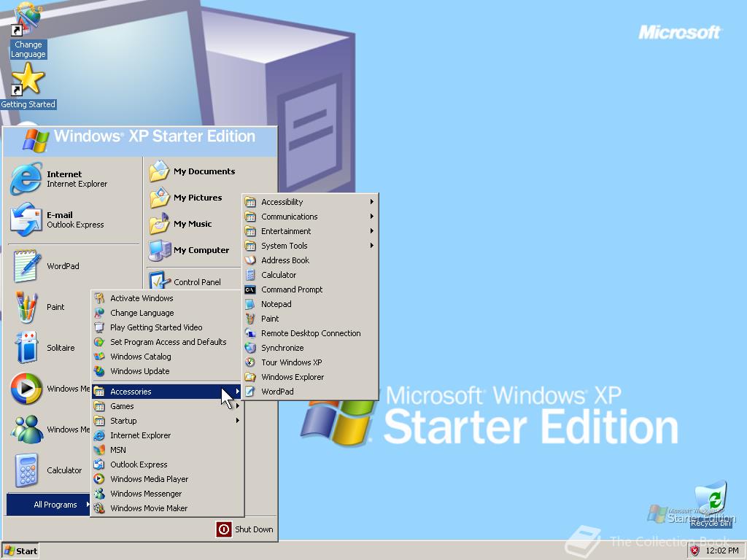Viewport: 747px width, 560px height.
Task: Expand the Communications submenu
Action: (x=310, y=216)
